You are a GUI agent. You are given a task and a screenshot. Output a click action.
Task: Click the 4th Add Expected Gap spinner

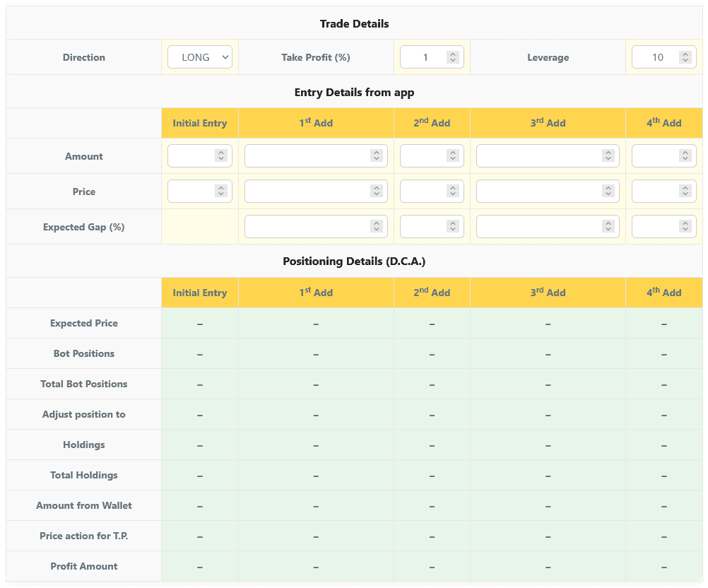(685, 226)
